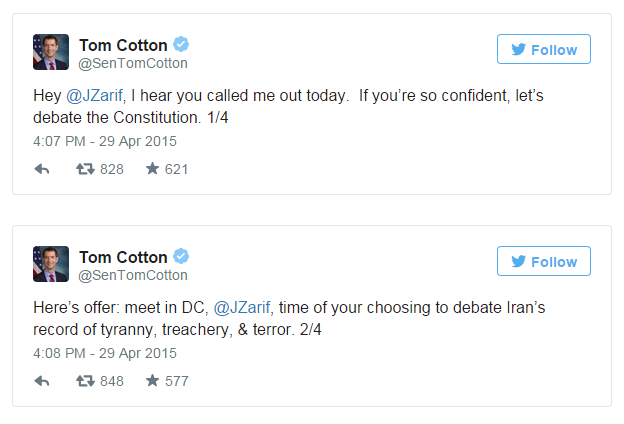Follow Tom Cotton from the first tweet
Viewport: 624px width, 424px height.
point(544,49)
